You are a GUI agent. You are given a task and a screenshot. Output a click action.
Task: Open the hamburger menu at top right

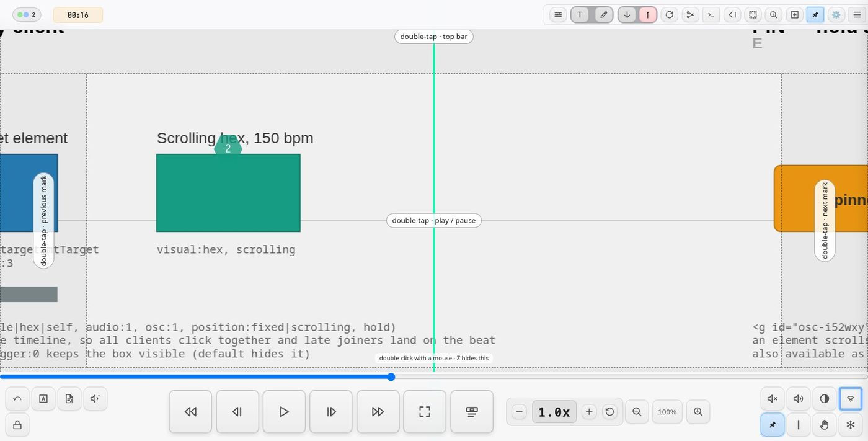tap(857, 15)
